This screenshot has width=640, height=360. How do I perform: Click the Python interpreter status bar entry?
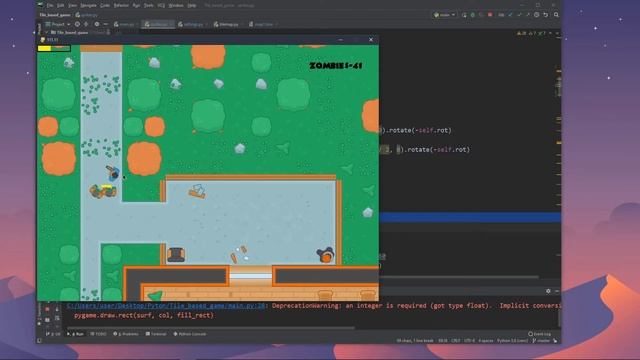click(x=512, y=340)
